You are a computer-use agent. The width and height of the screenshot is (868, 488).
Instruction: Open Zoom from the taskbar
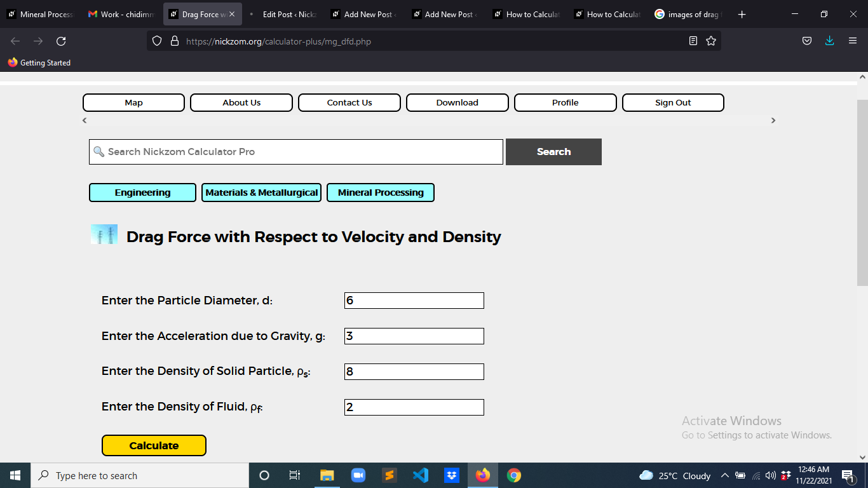358,475
